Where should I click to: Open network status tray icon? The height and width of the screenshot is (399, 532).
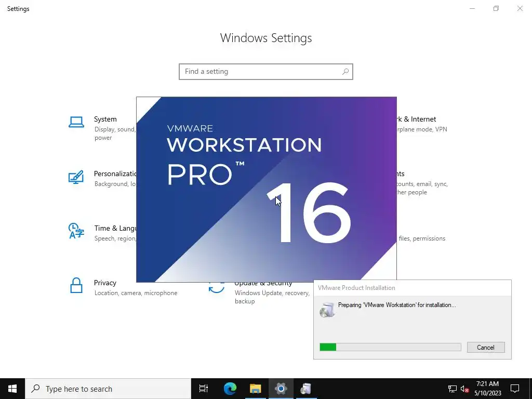[453, 389]
